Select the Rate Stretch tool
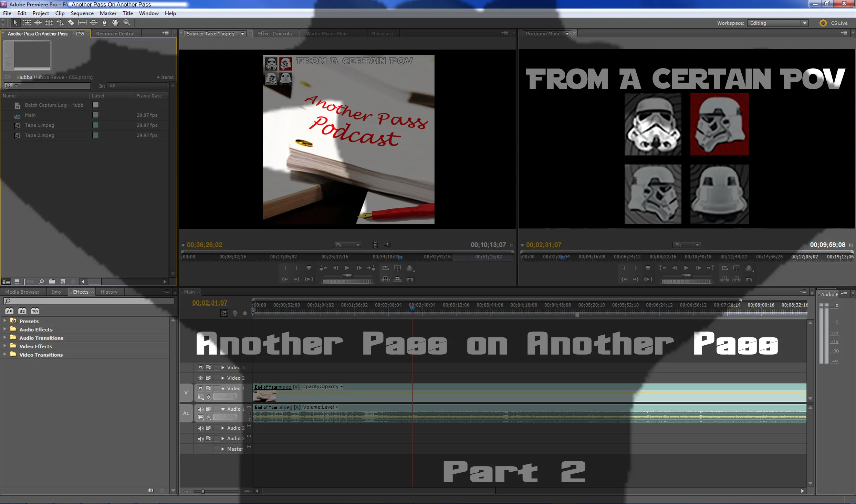 (x=60, y=23)
